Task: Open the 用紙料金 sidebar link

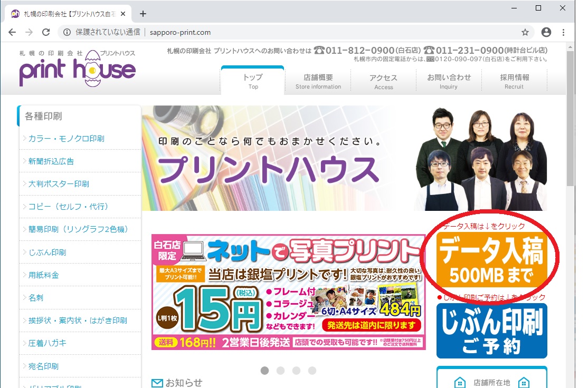Action: 43,275
